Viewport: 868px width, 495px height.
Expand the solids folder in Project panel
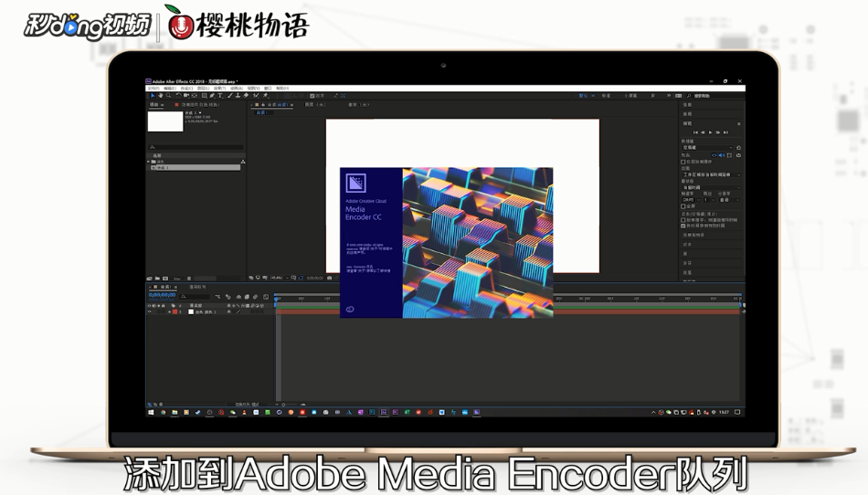[148, 162]
